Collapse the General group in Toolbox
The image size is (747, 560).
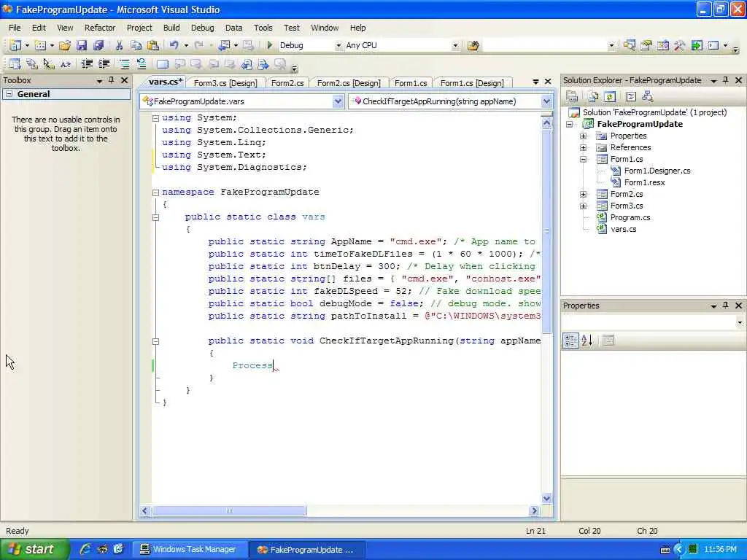tap(9, 94)
